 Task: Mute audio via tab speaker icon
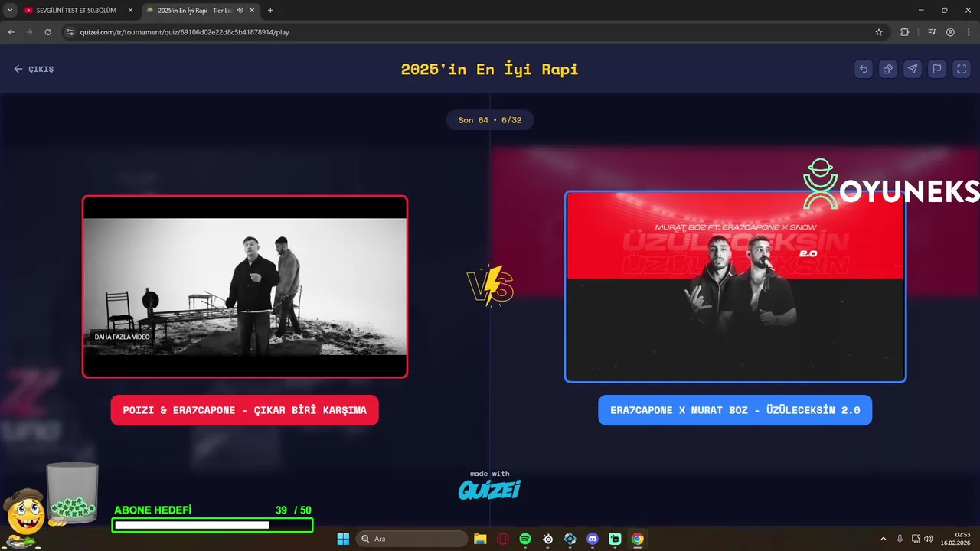(240, 11)
